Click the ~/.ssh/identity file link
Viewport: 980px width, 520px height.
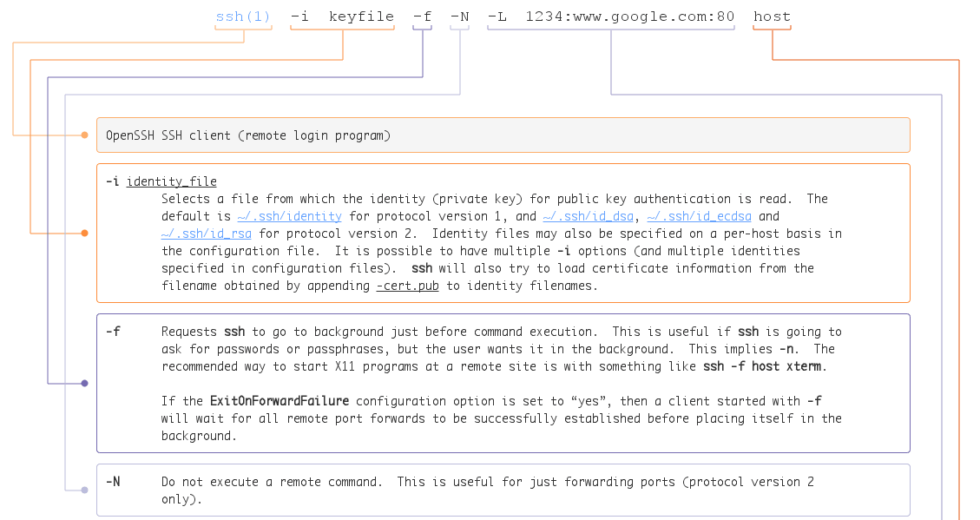click(289, 215)
